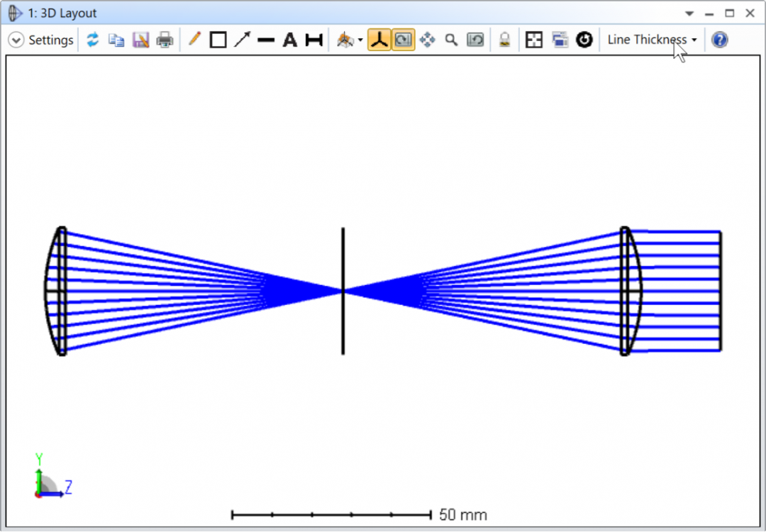Screen dimensions: 766x532
Task: Fit the layout to the window
Action: [x=533, y=40]
